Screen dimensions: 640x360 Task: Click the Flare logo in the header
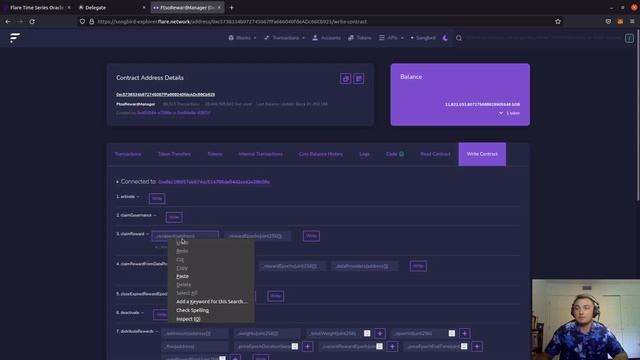coord(15,38)
